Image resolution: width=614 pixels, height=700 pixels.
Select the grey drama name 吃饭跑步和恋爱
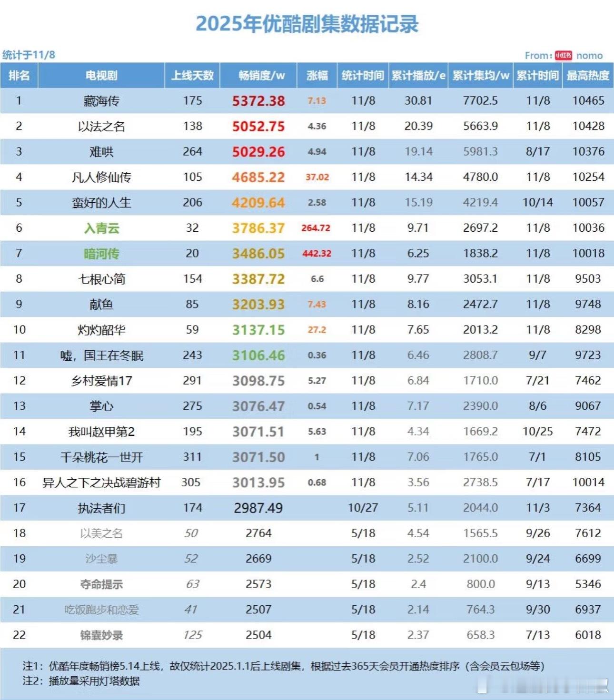(101, 610)
